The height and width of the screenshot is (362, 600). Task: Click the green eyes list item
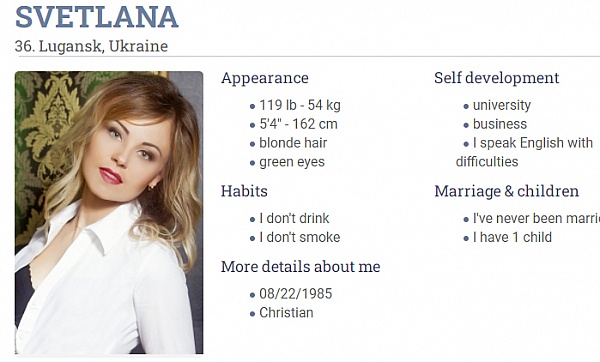point(292,162)
